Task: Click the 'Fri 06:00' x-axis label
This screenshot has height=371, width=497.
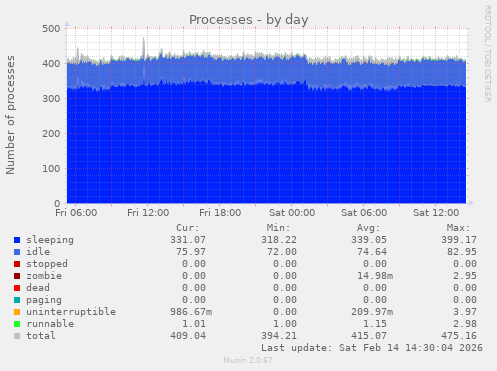Action: pyautogui.click(x=76, y=213)
